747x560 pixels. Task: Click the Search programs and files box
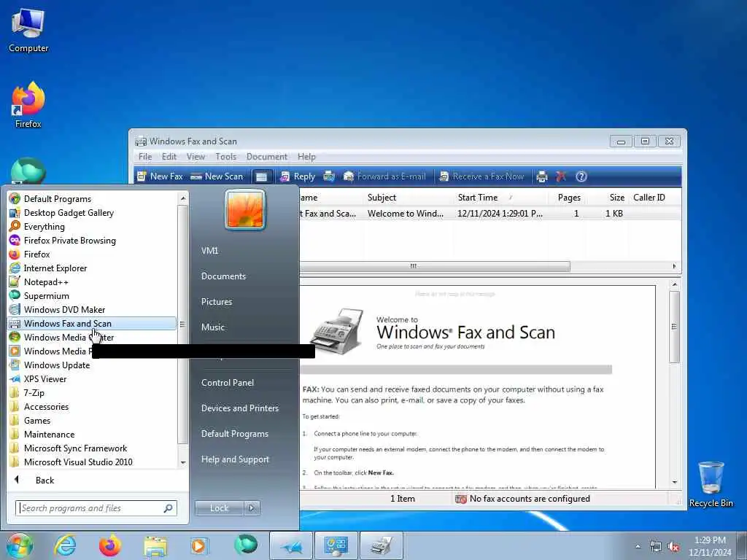tap(96, 508)
